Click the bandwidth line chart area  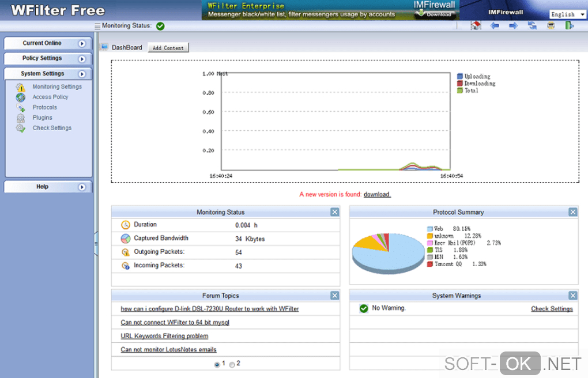coord(336,121)
